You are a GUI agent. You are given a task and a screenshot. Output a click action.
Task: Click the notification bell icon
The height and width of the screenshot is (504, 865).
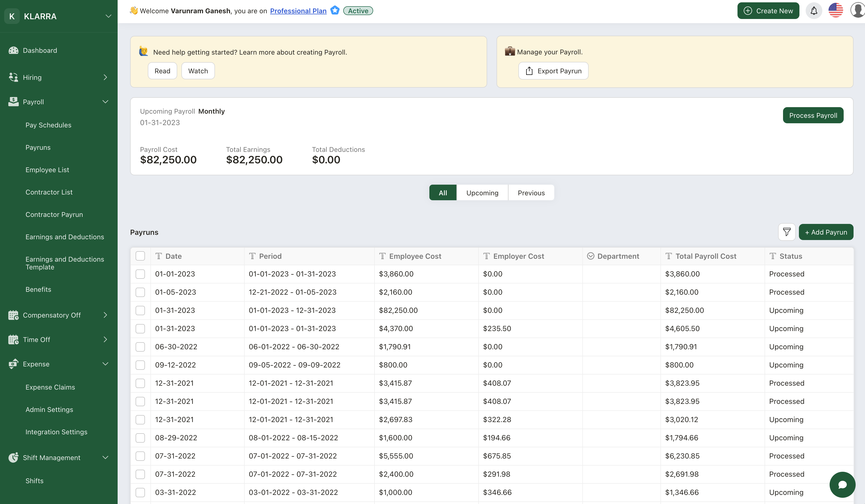point(813,11)
